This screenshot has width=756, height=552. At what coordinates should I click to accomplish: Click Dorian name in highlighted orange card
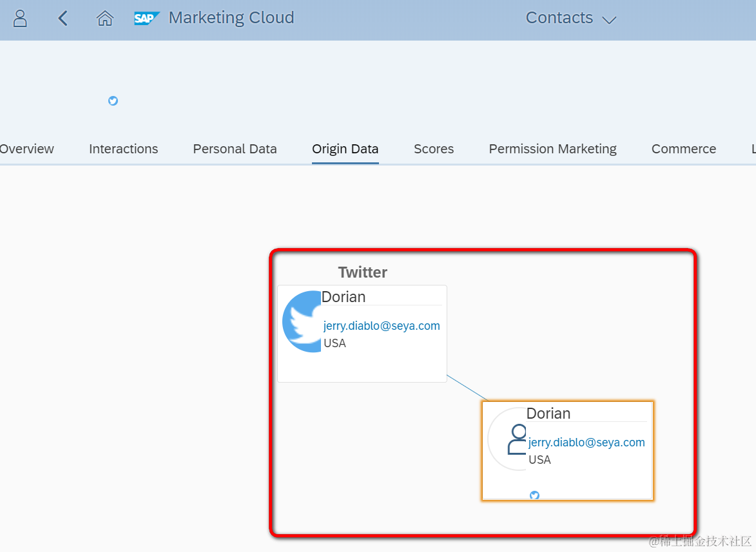(548, 414)
